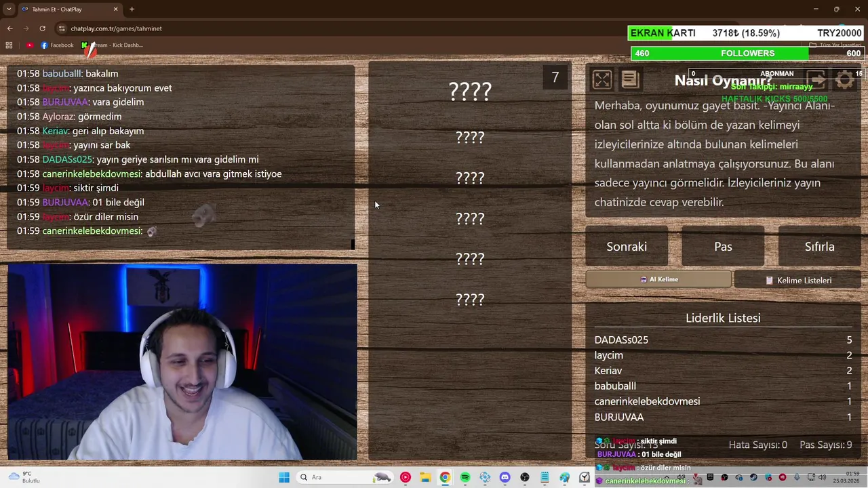Switch to the Kelime Listeleri tab
The image size is (868, 488).
tap(797, 280)
